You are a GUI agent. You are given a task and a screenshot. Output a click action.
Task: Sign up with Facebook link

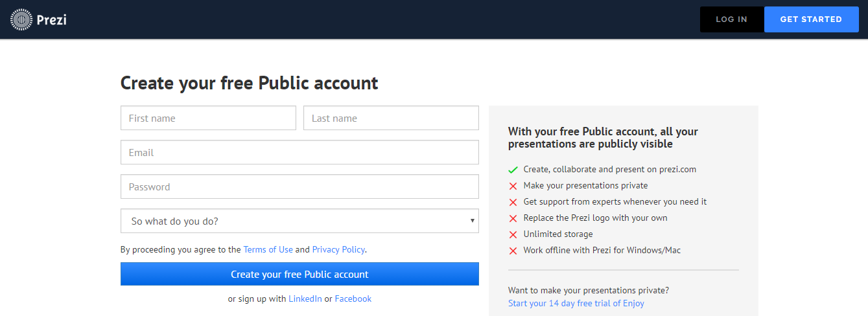coord(353,299)
